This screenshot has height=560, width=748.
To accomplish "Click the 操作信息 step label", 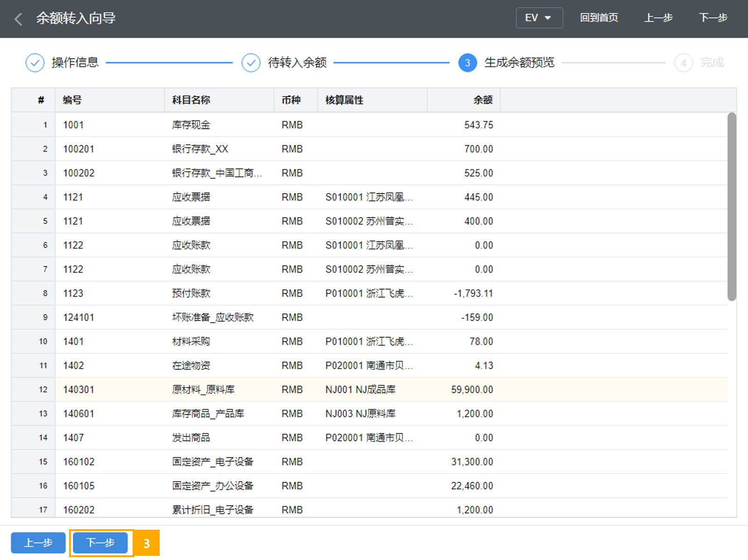I will pyautogui.click(x=75, y=63).
